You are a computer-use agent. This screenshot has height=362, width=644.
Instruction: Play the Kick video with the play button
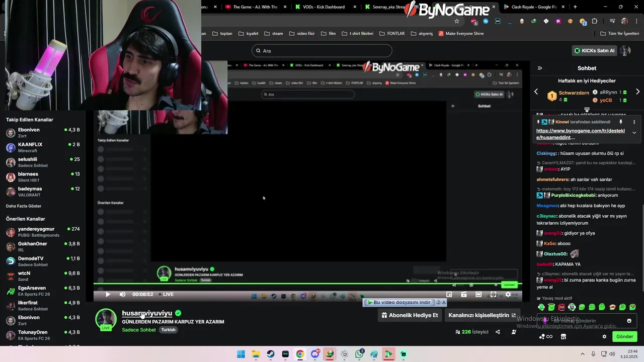108,295
